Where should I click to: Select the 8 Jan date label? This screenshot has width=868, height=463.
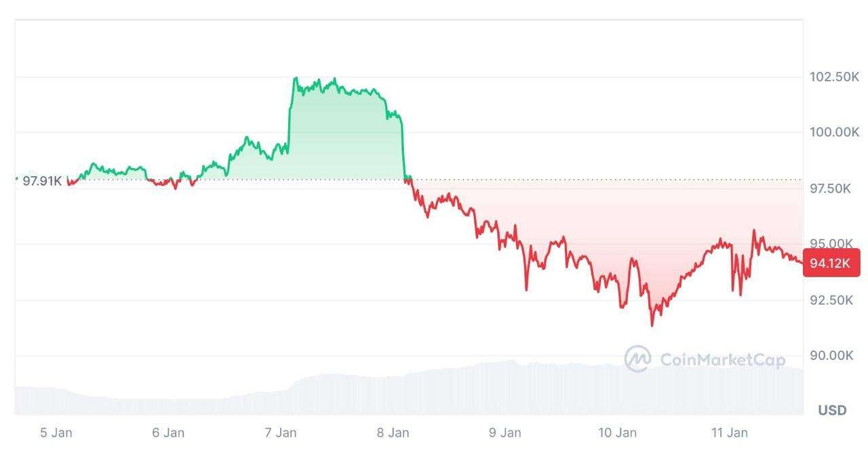click(393, 433)
